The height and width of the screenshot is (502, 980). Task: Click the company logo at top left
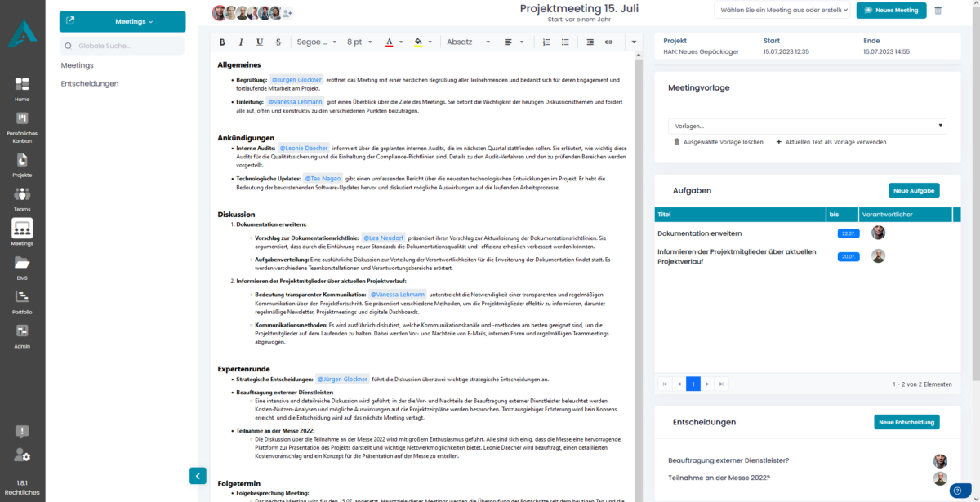22,35
